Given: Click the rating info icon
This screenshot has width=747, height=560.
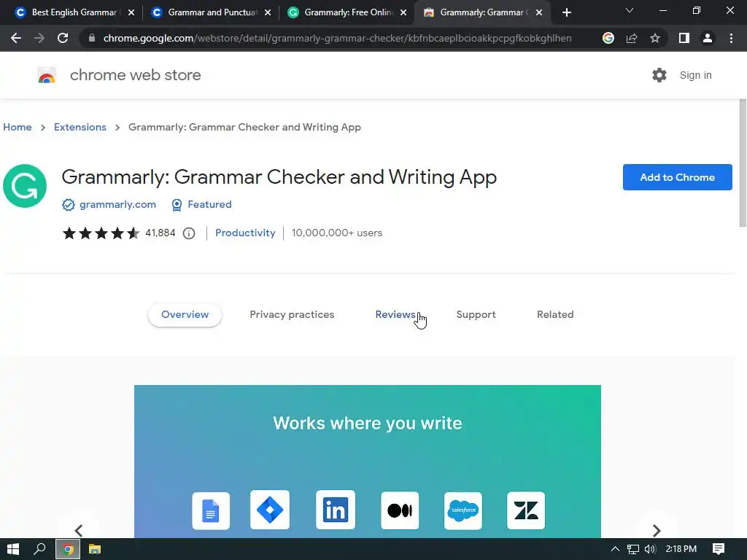Looking at the screenshot, I should [189, 233].
